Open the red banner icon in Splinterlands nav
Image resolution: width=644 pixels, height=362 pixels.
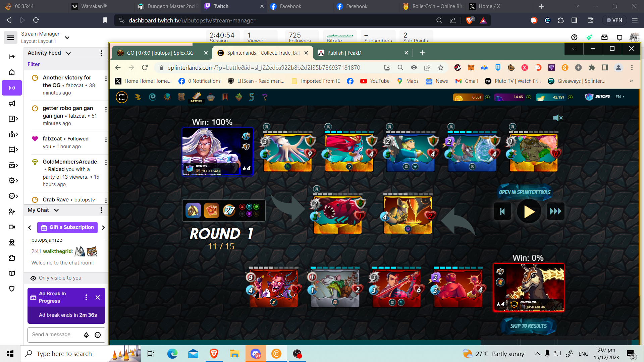click(225, 97)
